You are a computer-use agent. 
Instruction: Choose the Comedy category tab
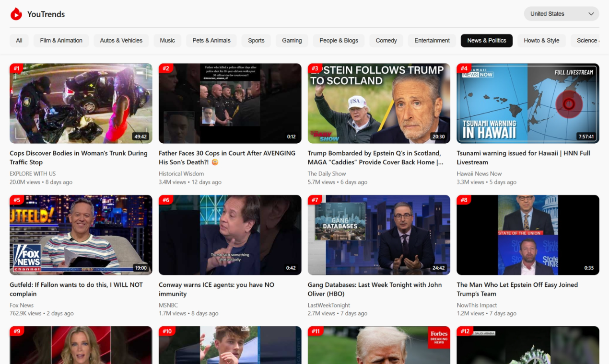point(386,41)
